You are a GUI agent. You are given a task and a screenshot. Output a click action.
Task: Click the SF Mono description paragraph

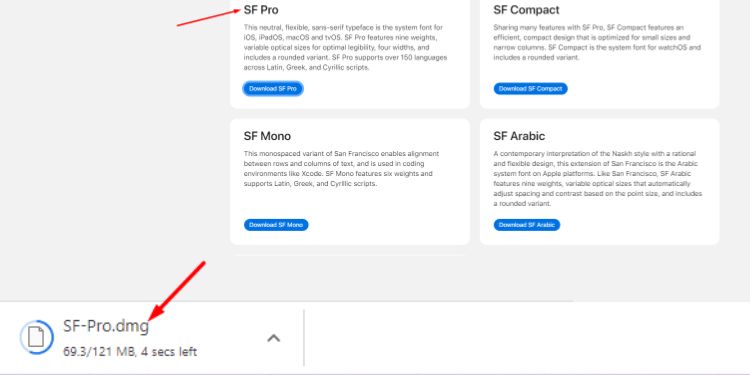[x=342, y=168]
